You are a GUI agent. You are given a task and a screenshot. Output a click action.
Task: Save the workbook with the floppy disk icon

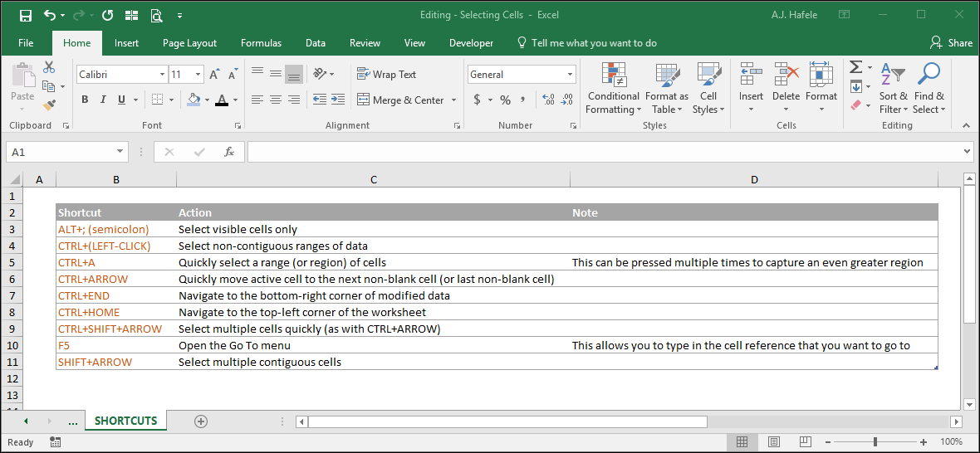tap(26, 15)
